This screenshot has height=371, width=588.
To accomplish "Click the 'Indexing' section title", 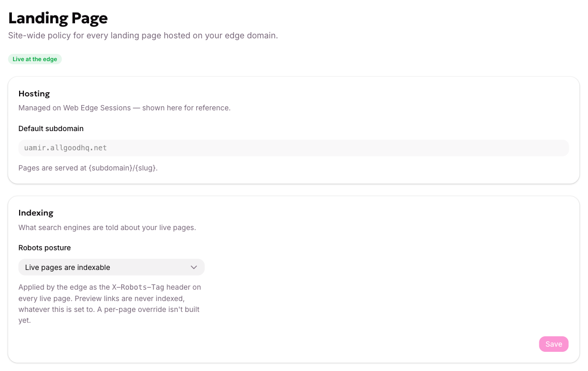I will coord(36,213).
